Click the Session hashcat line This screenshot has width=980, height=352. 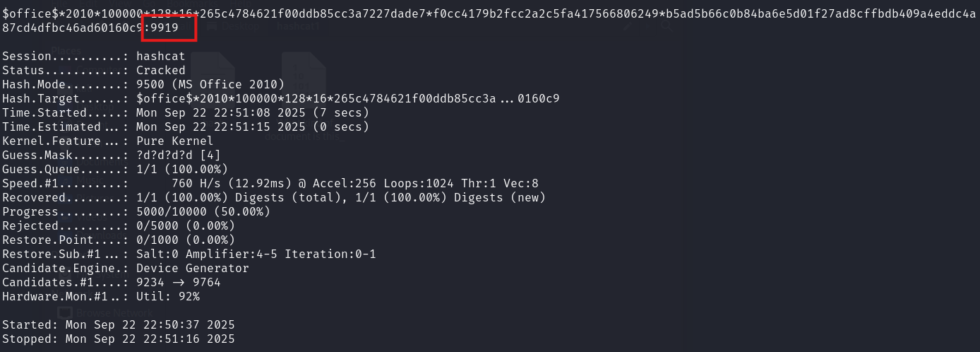(94, 57)
